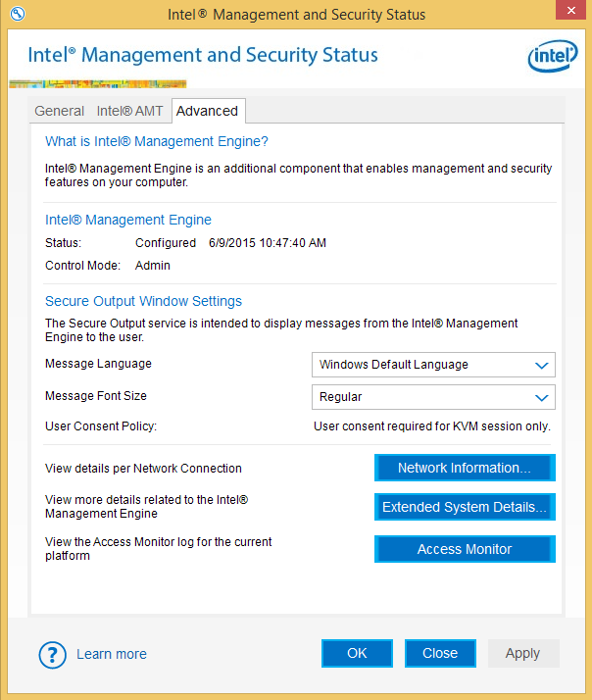Open Extended System Details
This screenshot has width=592, height=700.
465,507
